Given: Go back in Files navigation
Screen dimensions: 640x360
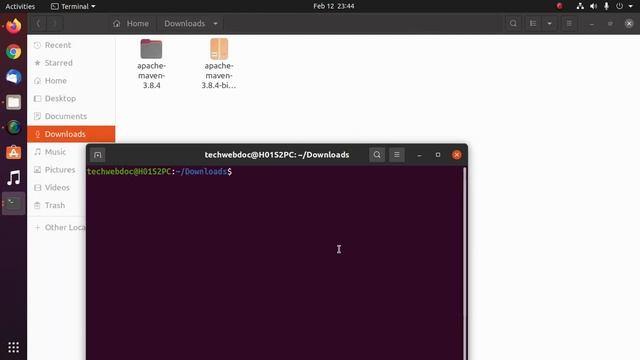Looking at the screenshot, I should pyautogui.click(x=38, y=24).
